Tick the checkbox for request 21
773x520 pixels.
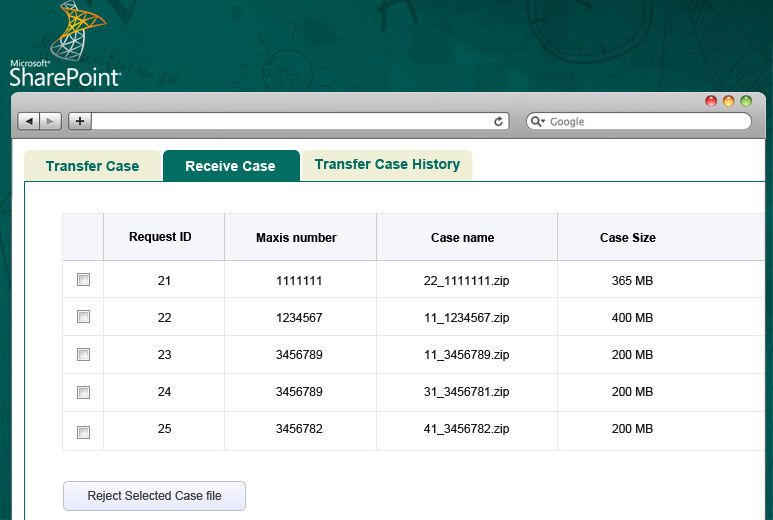(x=83, y=280)
